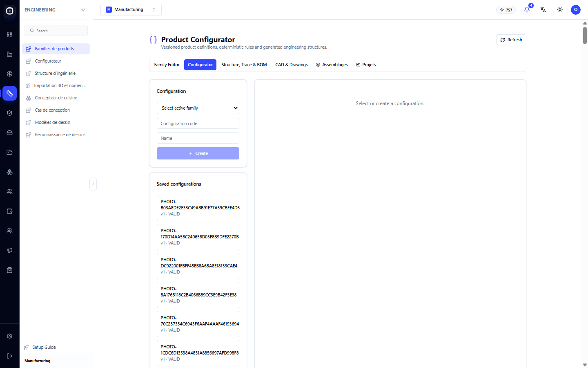This screenshot has height=368, width=588.
Task: Open the user avatar O menu
Action: click(576, 10)
